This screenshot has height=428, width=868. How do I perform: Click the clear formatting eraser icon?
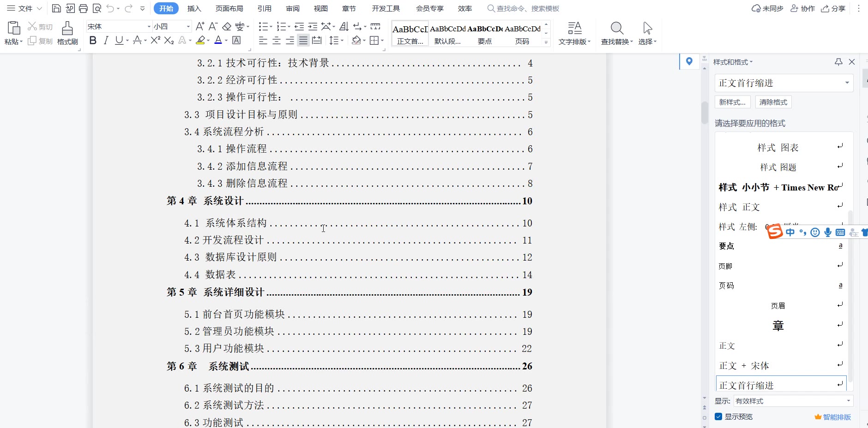click(227, 26)
